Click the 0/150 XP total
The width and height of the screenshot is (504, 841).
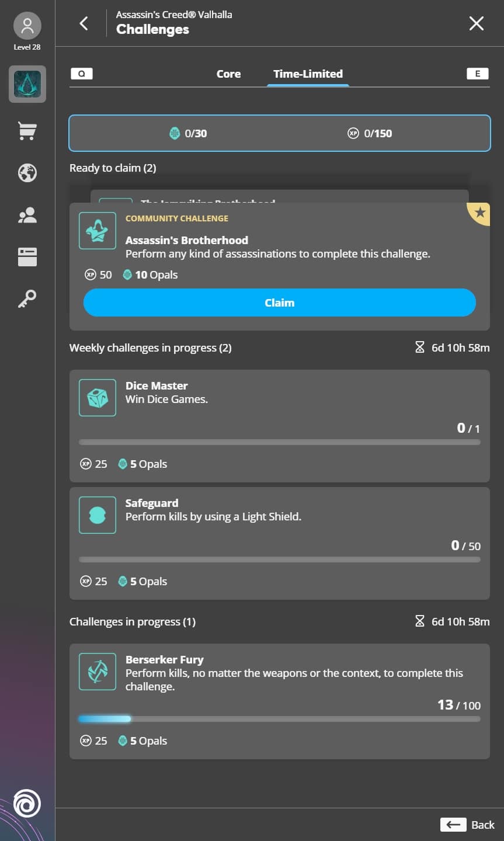tap(378, 133)
